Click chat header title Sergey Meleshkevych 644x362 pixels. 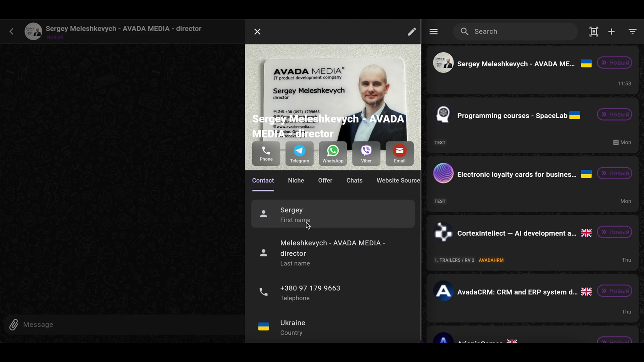coord(123,29)
